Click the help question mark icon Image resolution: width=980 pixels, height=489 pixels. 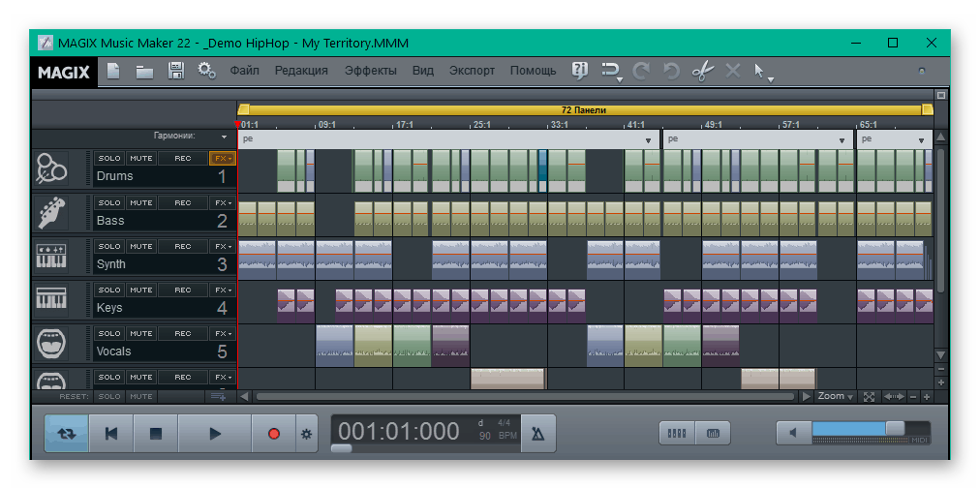click(x=580, y=71)
